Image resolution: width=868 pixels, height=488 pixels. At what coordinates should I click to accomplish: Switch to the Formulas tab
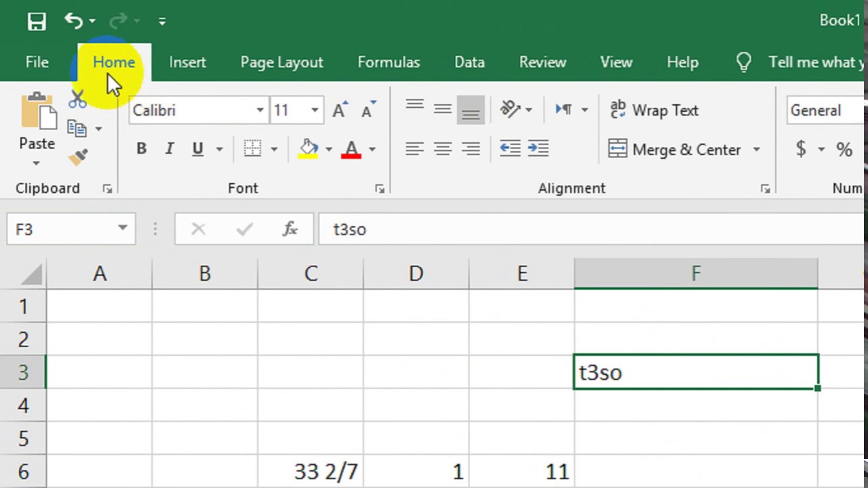click(389, 62)
